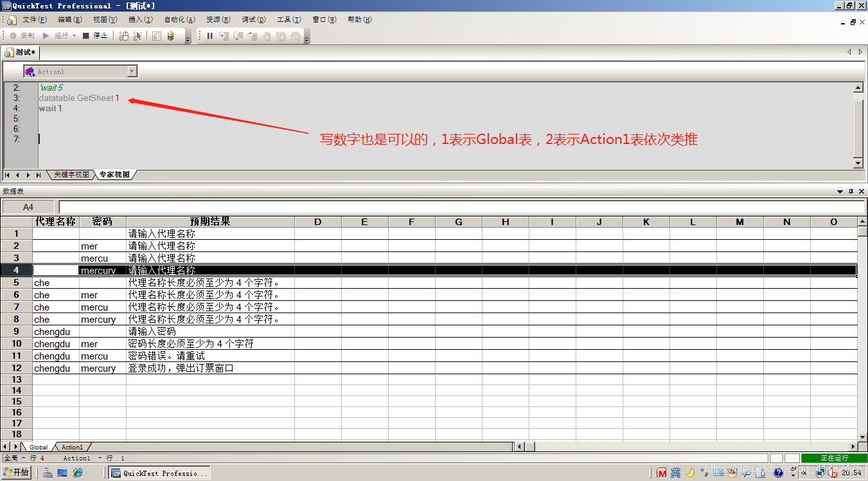
Task: Toggle auto-hide pin on data table pane
Action: [851, 192]
